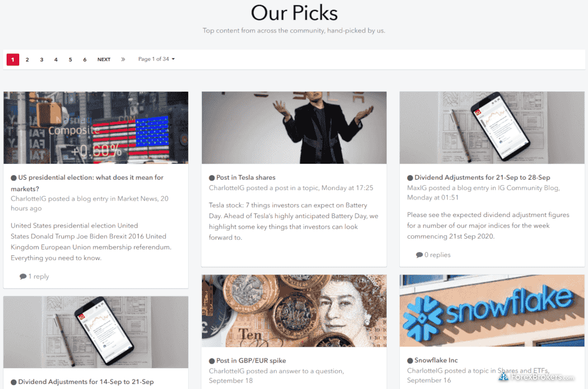Viewport: 588px width, 389px height.
Task: Open the Post in Tesla shares link
Action: pos(246,177)
